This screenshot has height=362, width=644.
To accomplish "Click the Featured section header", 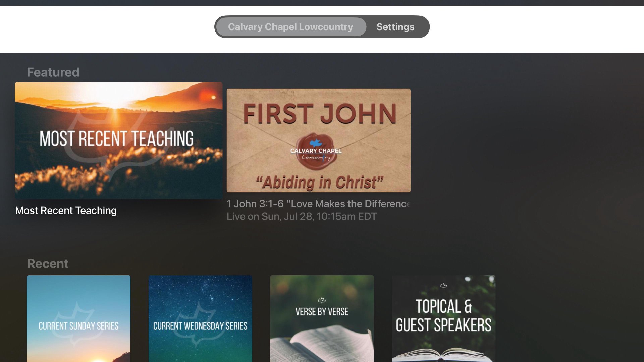I will coord(53,72).
